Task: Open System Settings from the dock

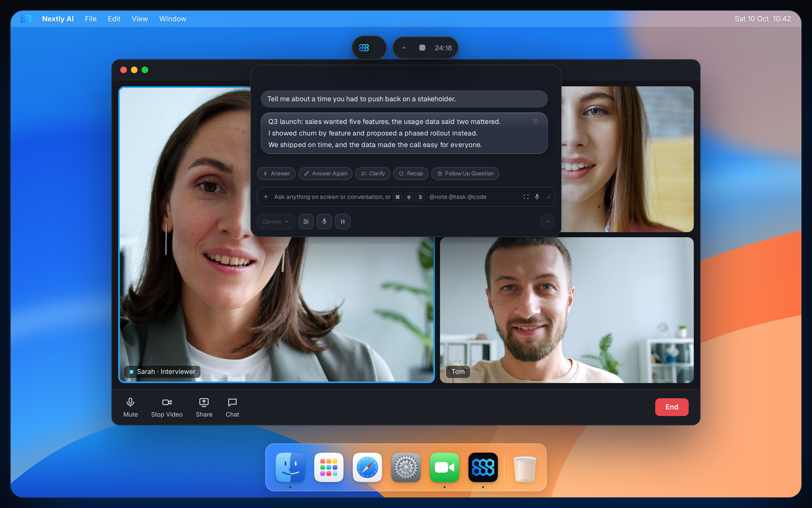Action: pyautogui.click(x=406, y=467)
